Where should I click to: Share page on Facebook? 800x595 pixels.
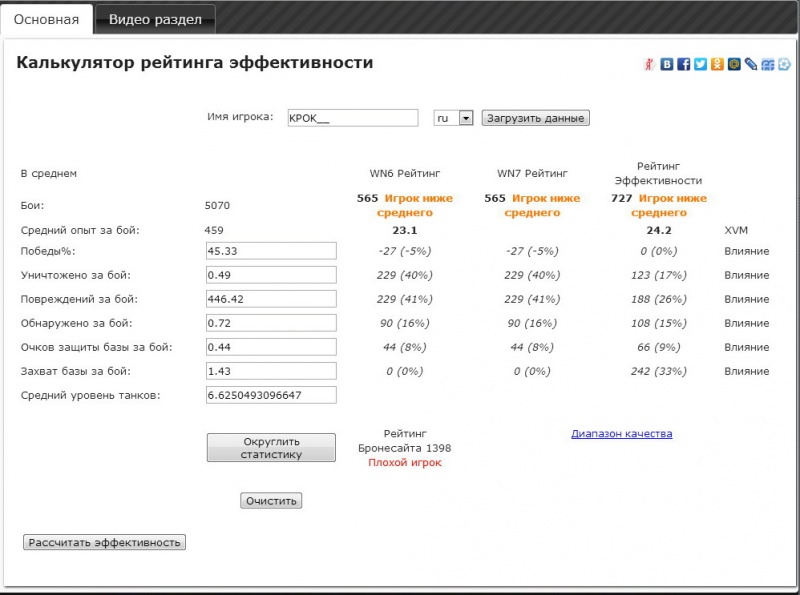(684, 65)
